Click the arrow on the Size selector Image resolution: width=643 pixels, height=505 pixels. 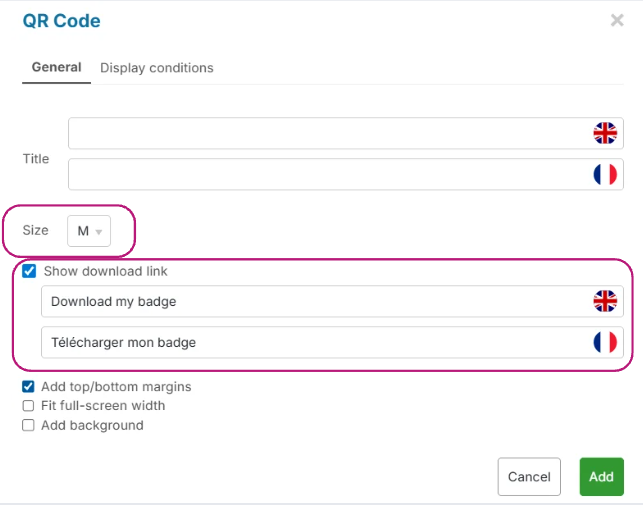tap(99, 232)
